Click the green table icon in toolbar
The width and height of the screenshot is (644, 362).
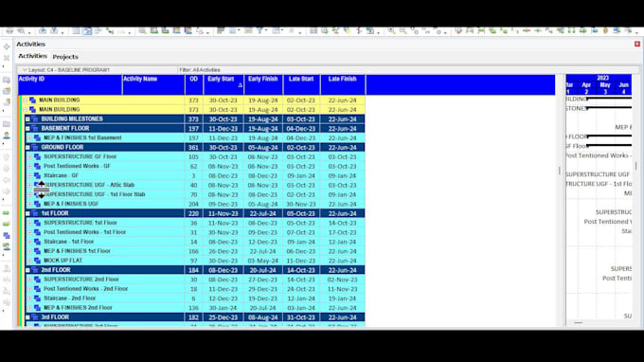pyautogui.click(x=154, y=31)
